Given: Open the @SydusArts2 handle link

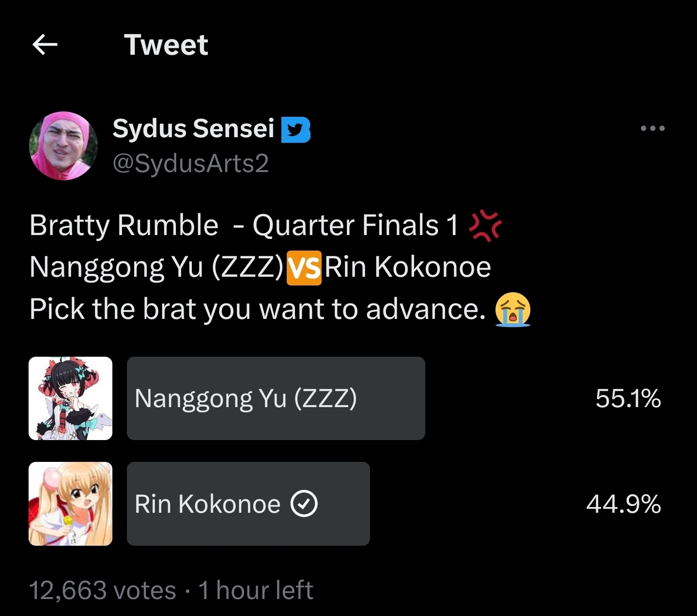Looking at the screenshot, I should [190, 163].
